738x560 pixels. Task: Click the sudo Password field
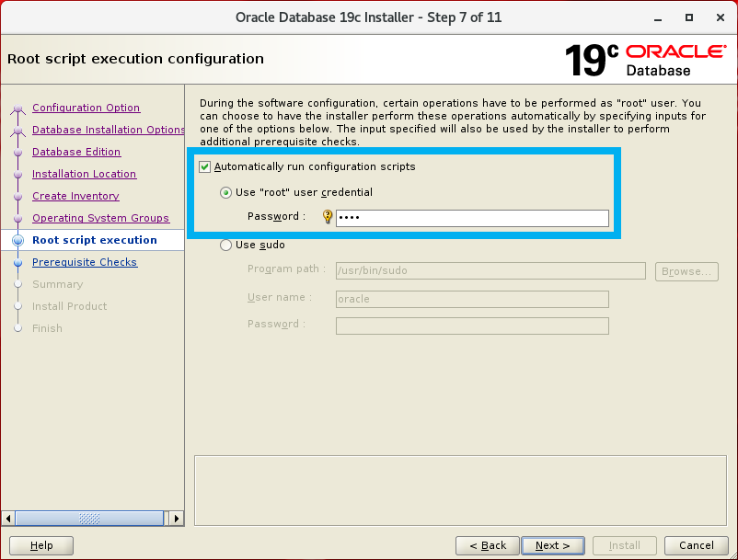point(472,326)
